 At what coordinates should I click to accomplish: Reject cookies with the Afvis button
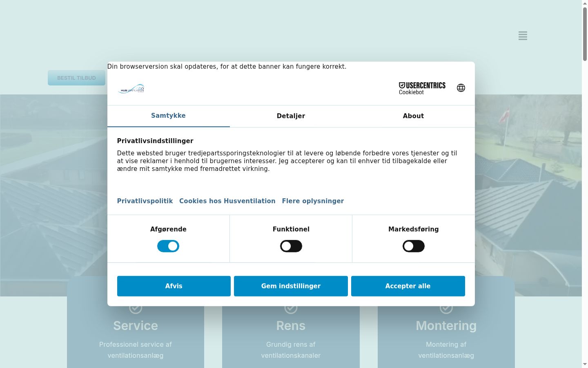coord(174,286)
